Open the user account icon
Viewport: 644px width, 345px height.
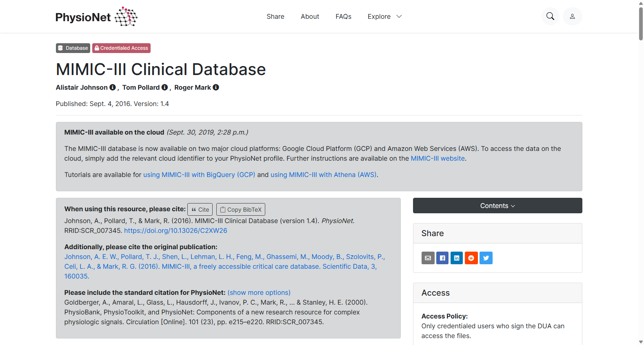(x=572, y=16)
